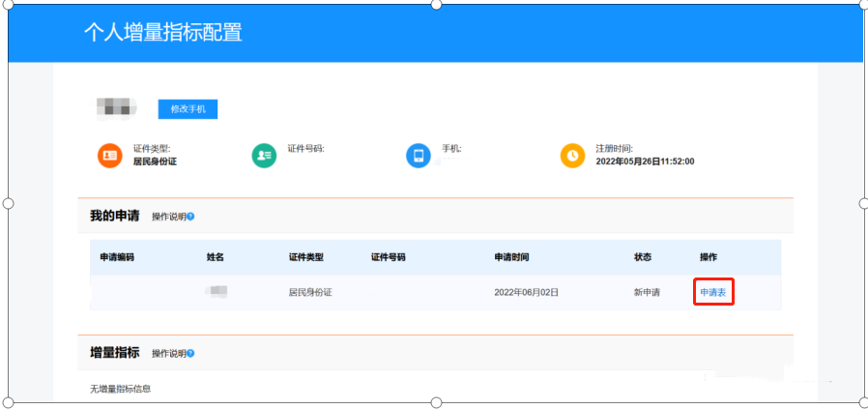868x409 pixels.
Task: Select the 2022年06月02日 date cell
Action: pyautogui.click(x=526, y=292)
